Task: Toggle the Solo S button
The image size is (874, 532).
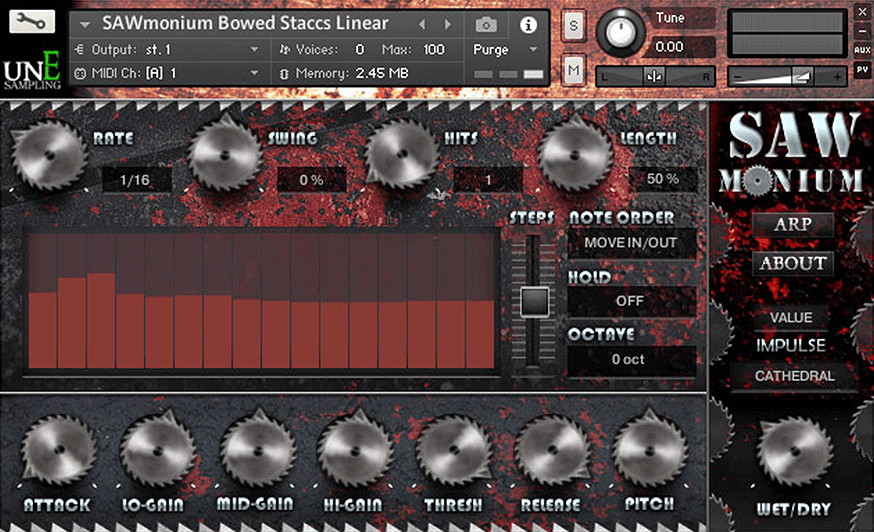Action: point(574,28)
